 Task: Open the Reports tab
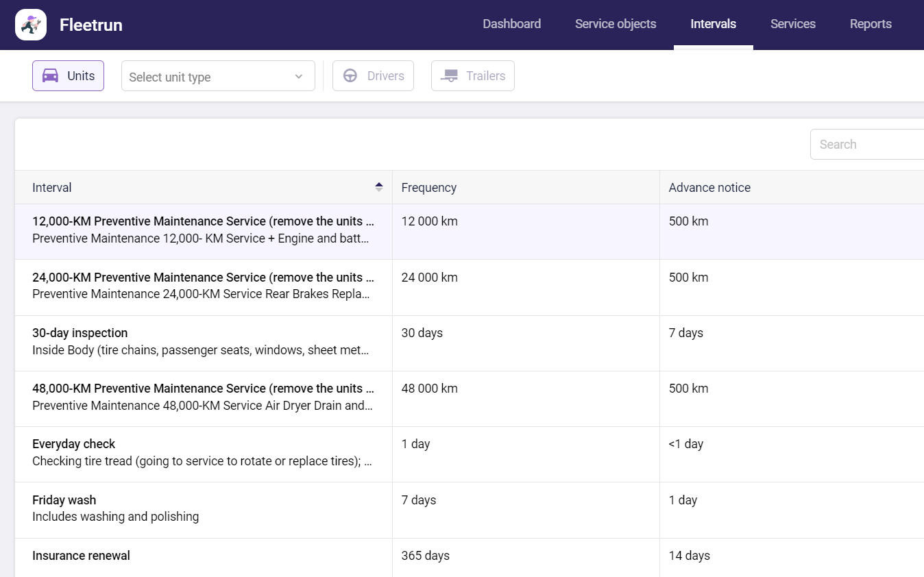870,24
